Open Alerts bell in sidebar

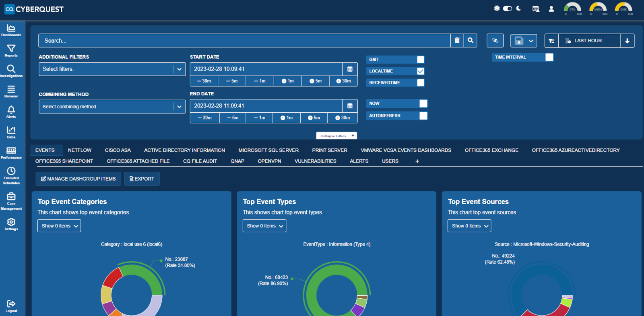11,112
